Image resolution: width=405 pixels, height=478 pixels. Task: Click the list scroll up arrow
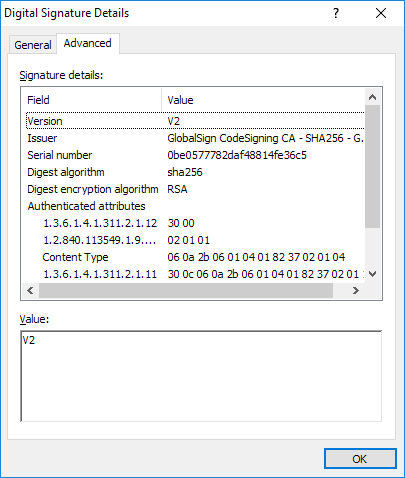click(x=373, y=97)
